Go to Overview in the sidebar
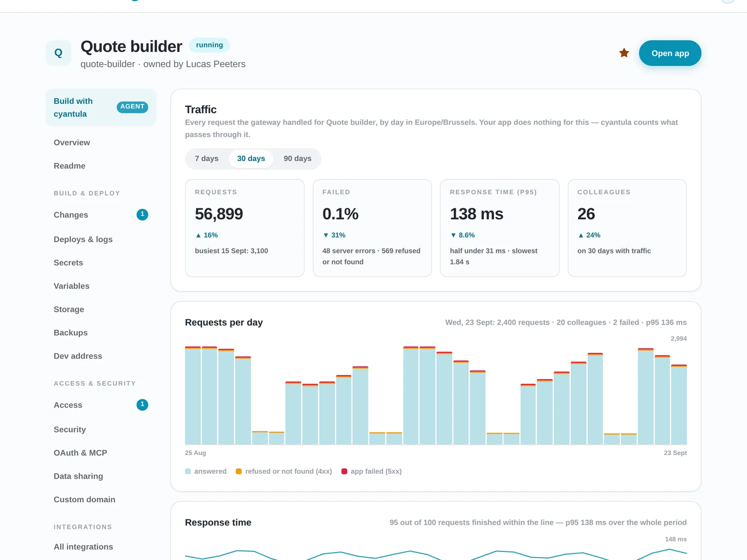The image size is (747, 560). coord(101,143)
